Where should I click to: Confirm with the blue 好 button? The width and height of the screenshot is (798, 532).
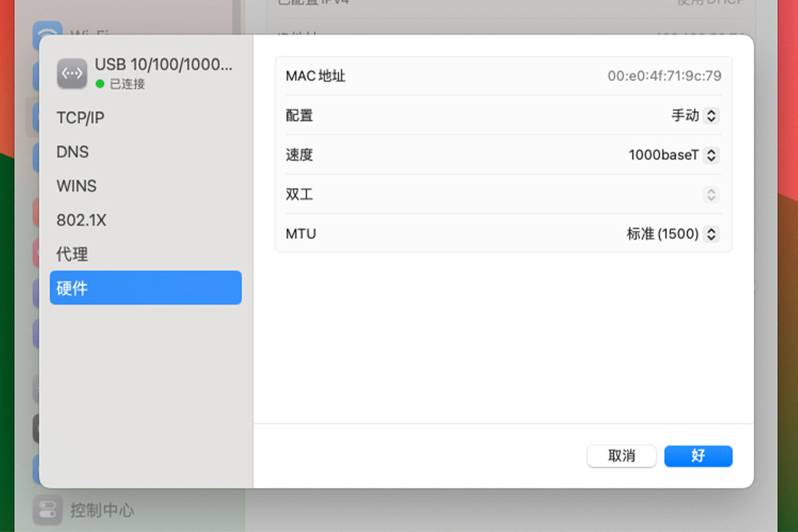click(698, 456)
